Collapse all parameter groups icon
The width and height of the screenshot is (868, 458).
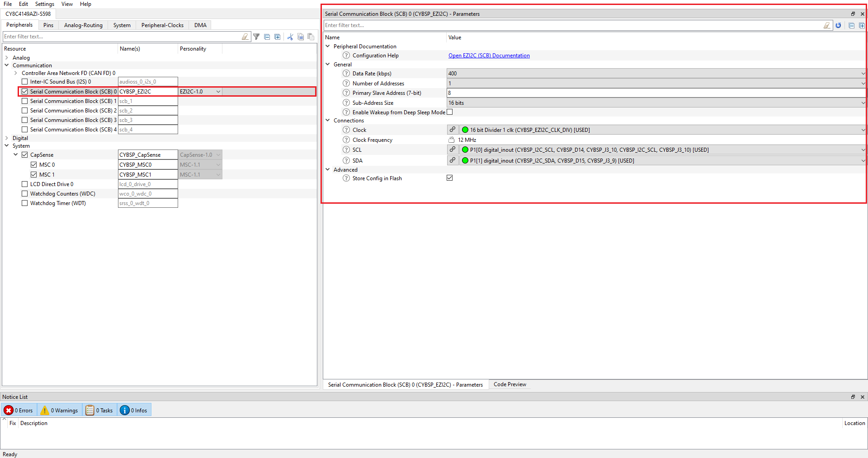tap(852, 25)
